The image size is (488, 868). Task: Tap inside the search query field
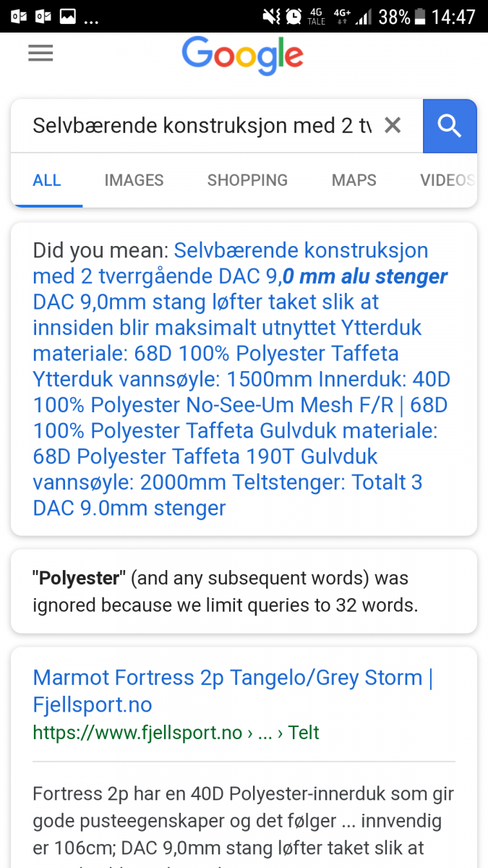pyautogui.click(x=202, y=126)
